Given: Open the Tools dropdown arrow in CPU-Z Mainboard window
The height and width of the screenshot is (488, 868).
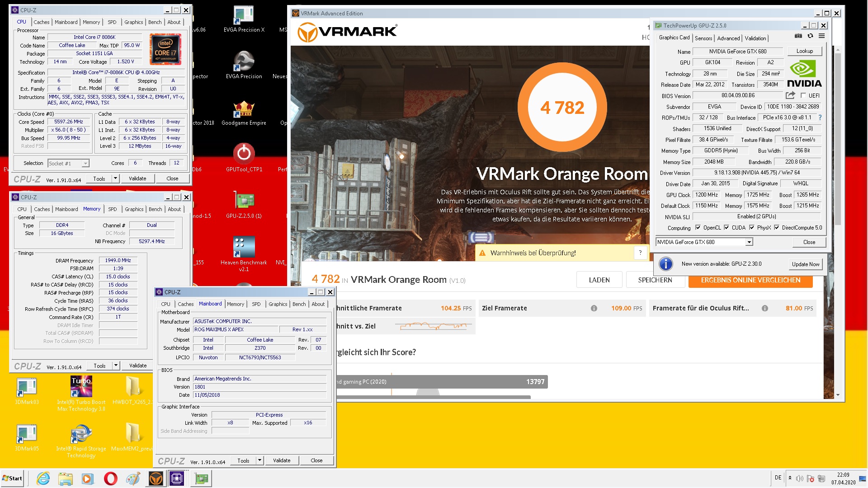Looking at the screenshot, I should tap(259, 460).
